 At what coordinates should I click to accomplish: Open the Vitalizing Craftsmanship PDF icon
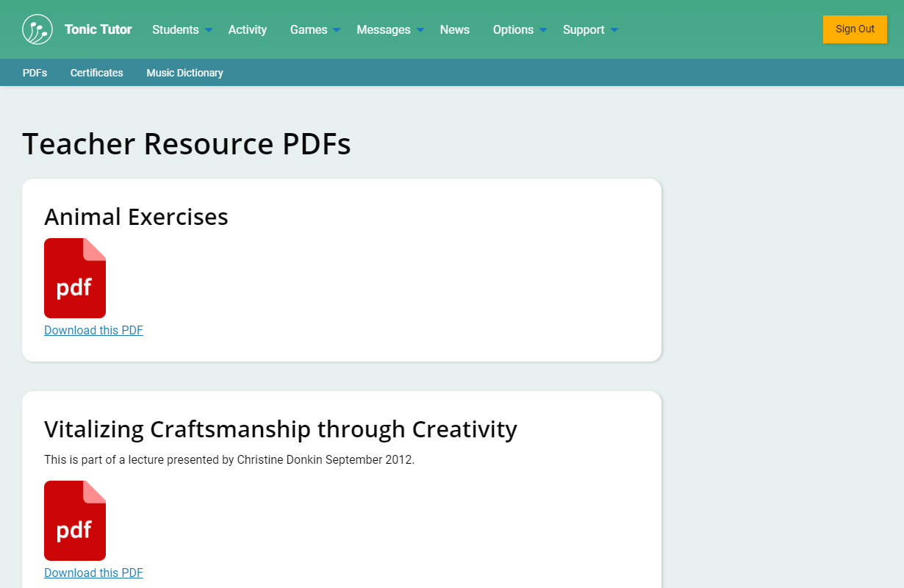[x=75, y=520]
